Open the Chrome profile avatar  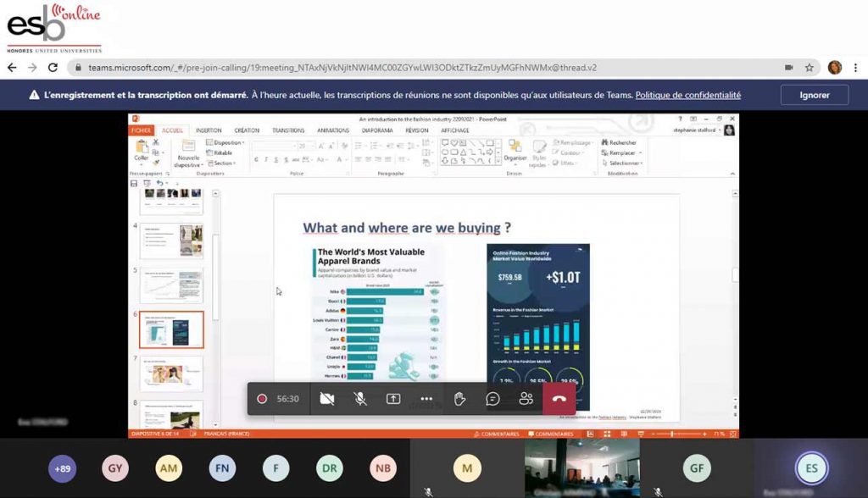(x=835, y=68)
